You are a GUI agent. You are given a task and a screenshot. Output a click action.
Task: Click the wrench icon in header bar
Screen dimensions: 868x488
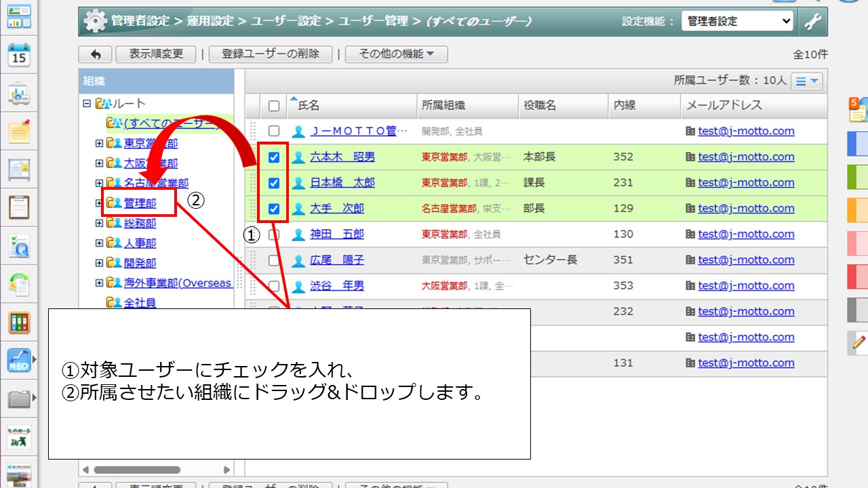(x=812, y=22)
